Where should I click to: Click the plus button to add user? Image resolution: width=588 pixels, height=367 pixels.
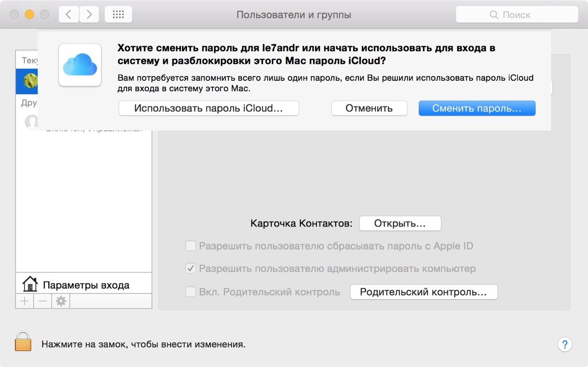[25, 301]
